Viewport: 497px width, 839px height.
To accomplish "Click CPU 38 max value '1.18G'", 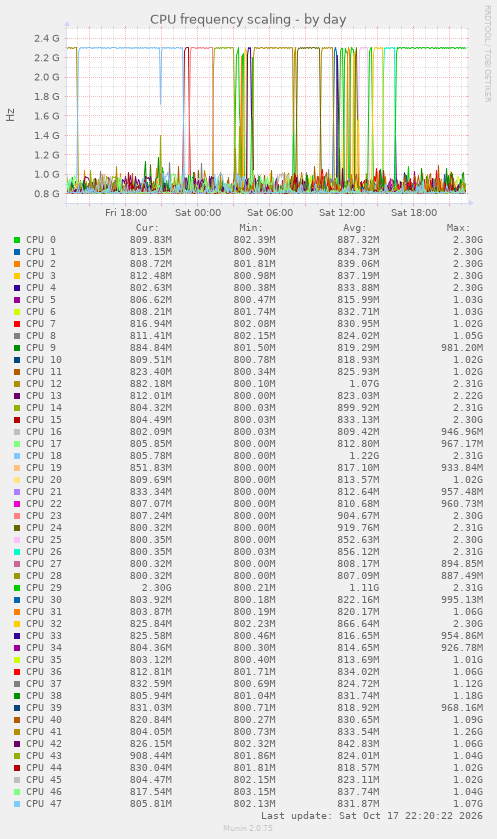I will coord(468,696).
